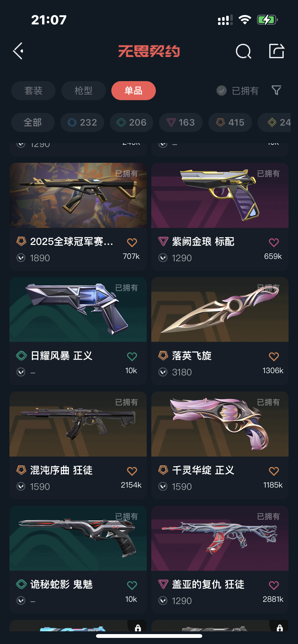Screen dimensions: 298x644
Task: Switch to the 枪型 tab
Action: [x=84, y=91]
